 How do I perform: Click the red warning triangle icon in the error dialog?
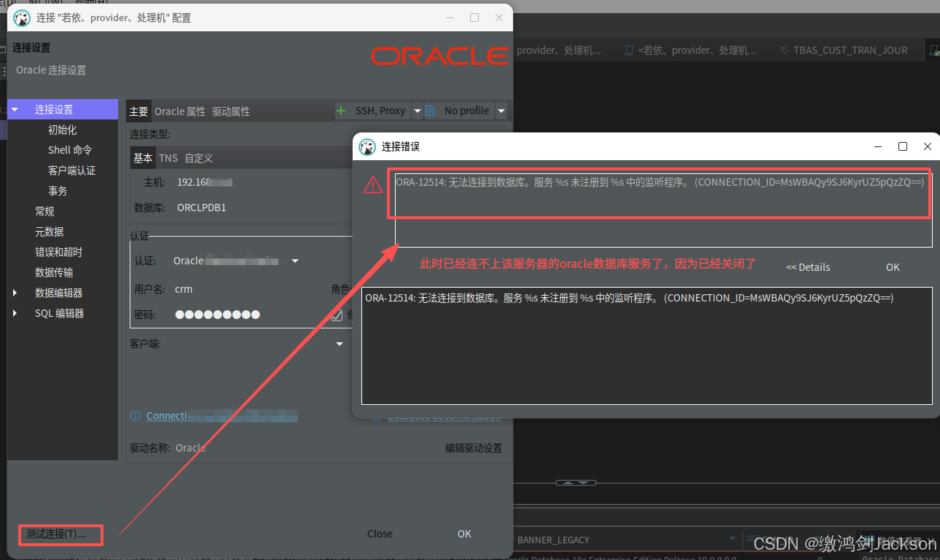[373, 185]
